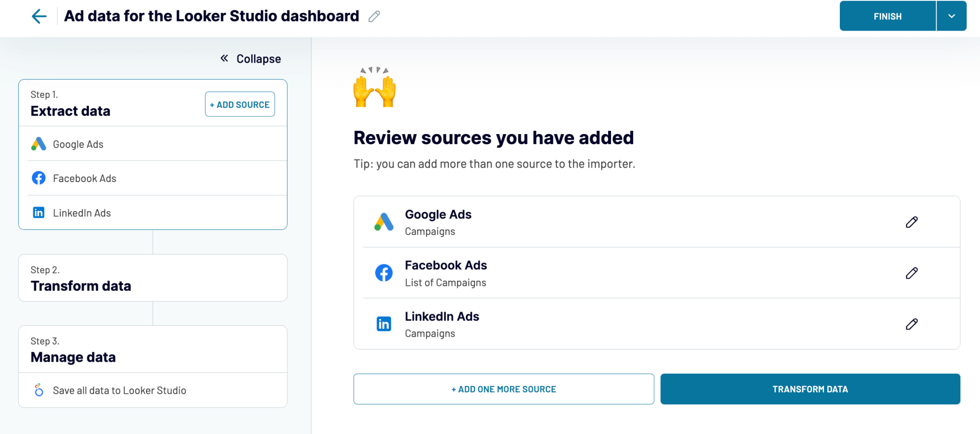This screenshot has height=434, width=980.
Task: Click the 'Review sources you have added' heading
Action: pos(493,138)
